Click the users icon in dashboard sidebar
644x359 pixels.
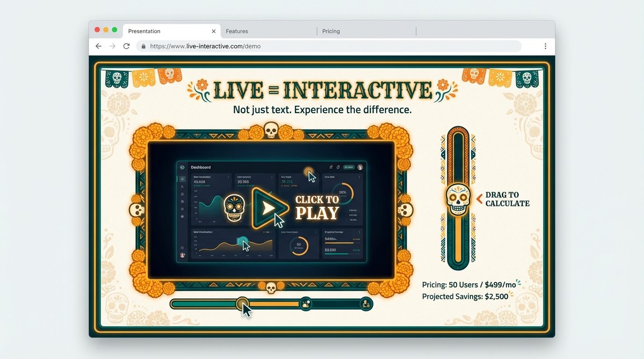(182, 187)
